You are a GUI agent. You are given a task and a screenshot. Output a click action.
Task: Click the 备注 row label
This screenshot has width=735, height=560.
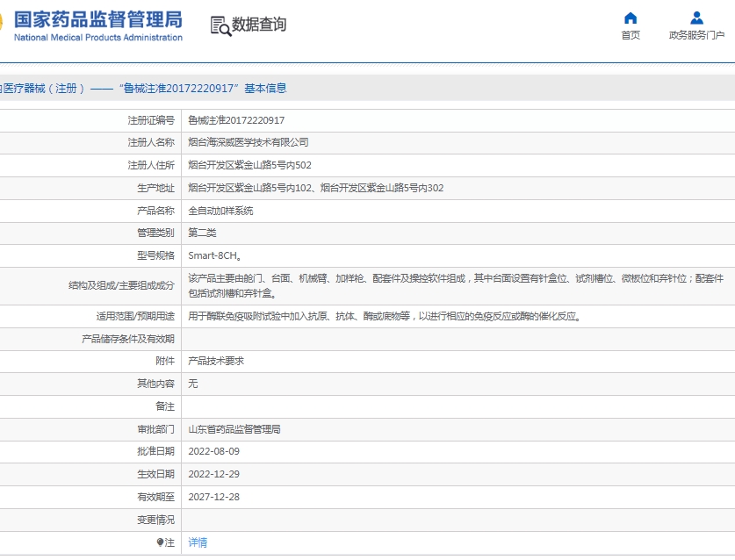click(x=165, y=406)
